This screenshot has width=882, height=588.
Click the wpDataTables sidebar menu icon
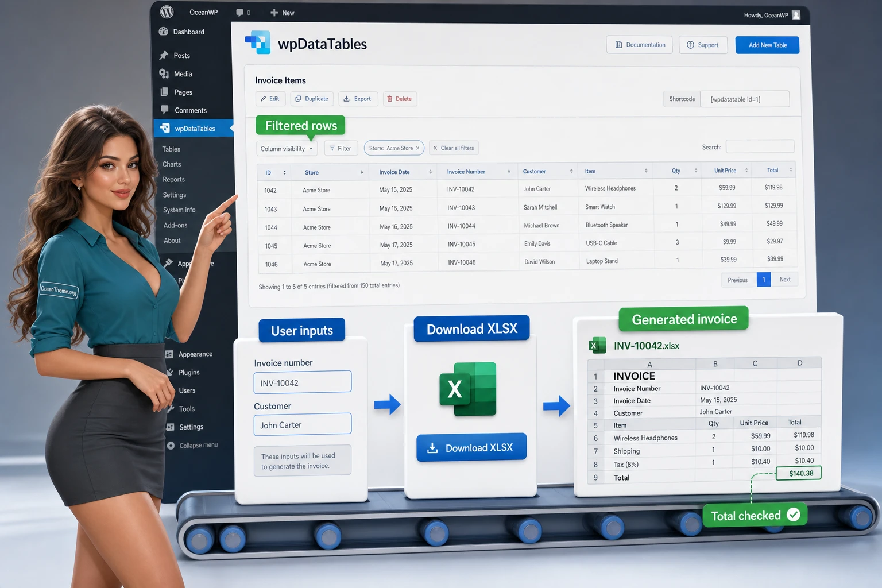pos(165,128)
